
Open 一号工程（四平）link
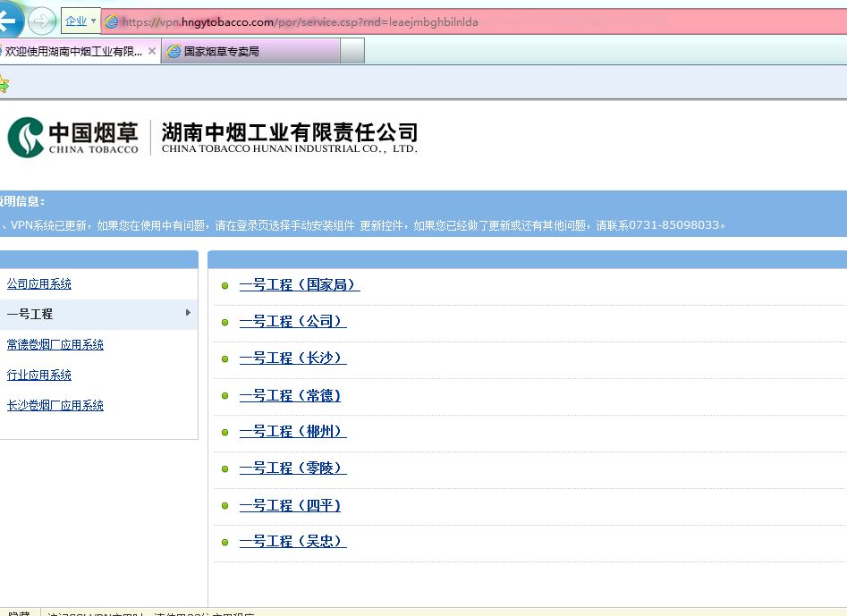click(291, 506)
